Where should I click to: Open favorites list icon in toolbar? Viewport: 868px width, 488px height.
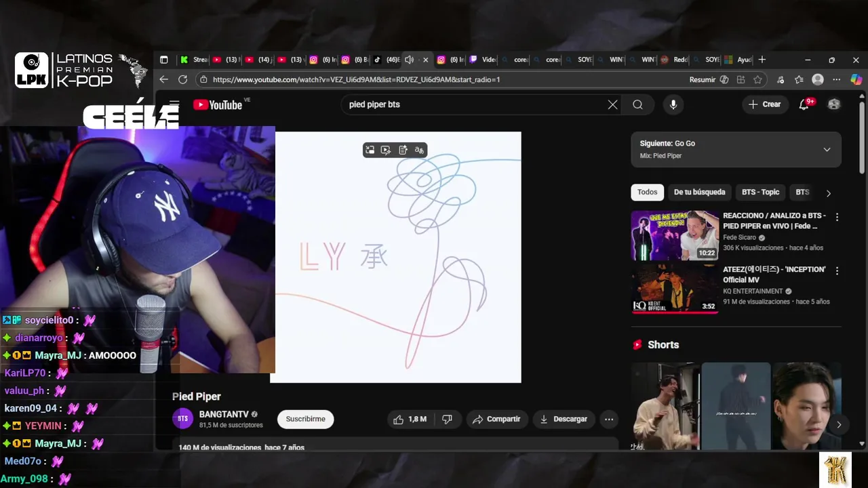coord(799,79)
